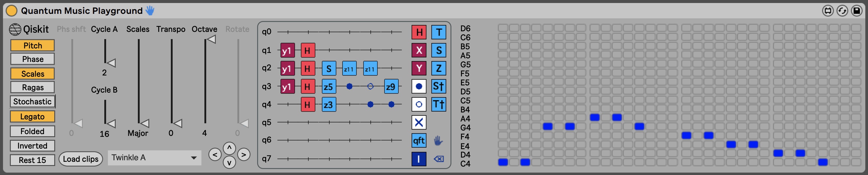The image size is (868, 175).
Task: Select the filled control dot tool
Action: [x=419, y=87]
